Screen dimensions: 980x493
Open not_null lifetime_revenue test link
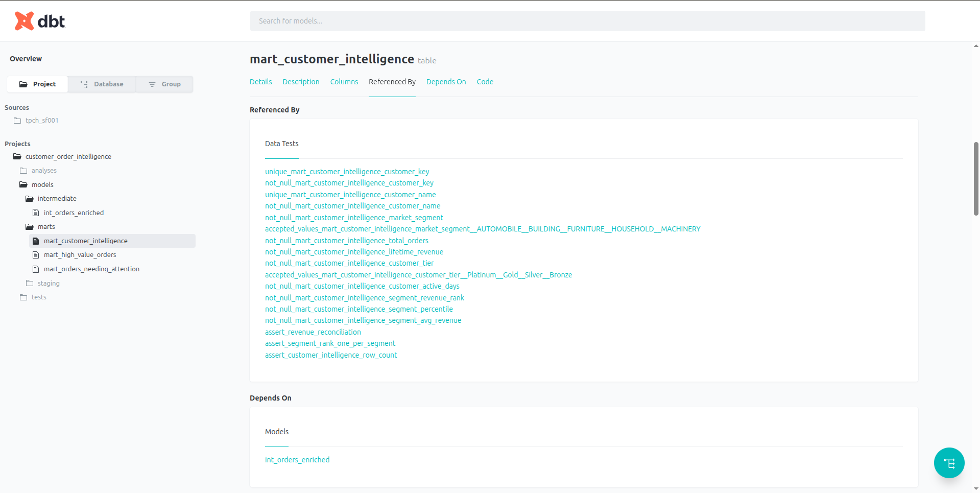tap(354, 252)
